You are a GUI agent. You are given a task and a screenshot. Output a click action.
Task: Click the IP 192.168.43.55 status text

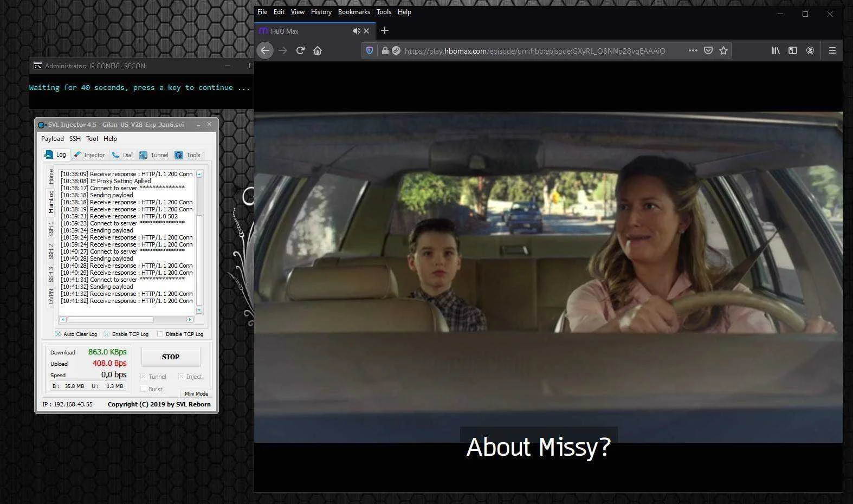(x=67, y=404)
